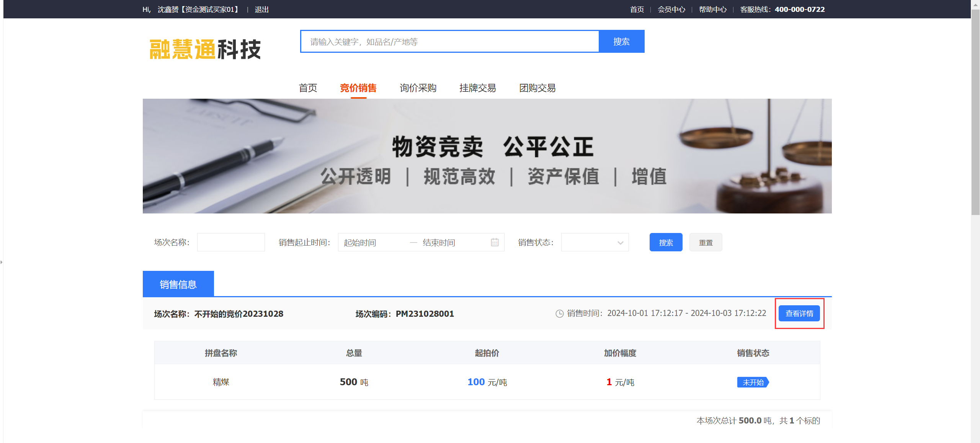
Task: Click session name 不开始的竞价20231028
Action: pyautogui.click(x=239, y=314)
